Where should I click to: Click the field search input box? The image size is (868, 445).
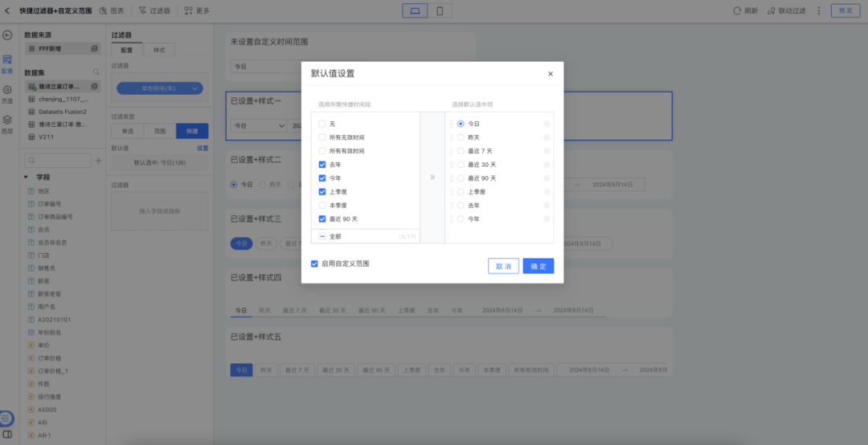click(x=58, y=161)
